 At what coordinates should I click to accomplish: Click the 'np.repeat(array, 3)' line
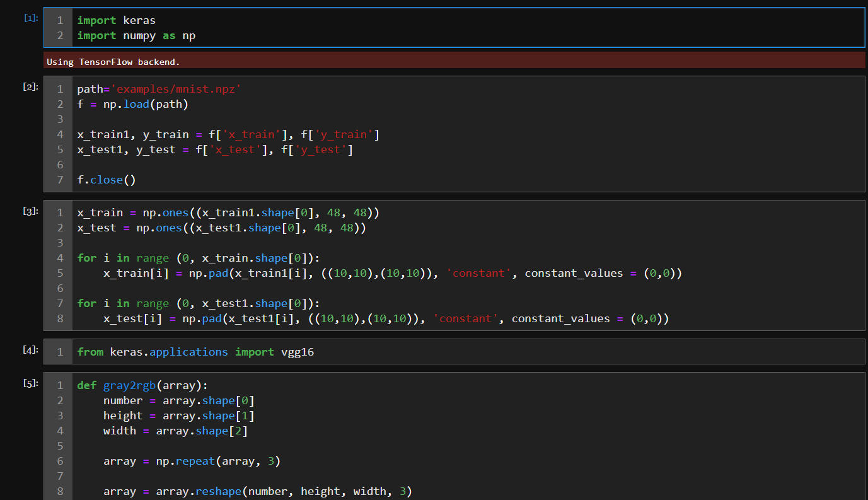coord(192,462)
